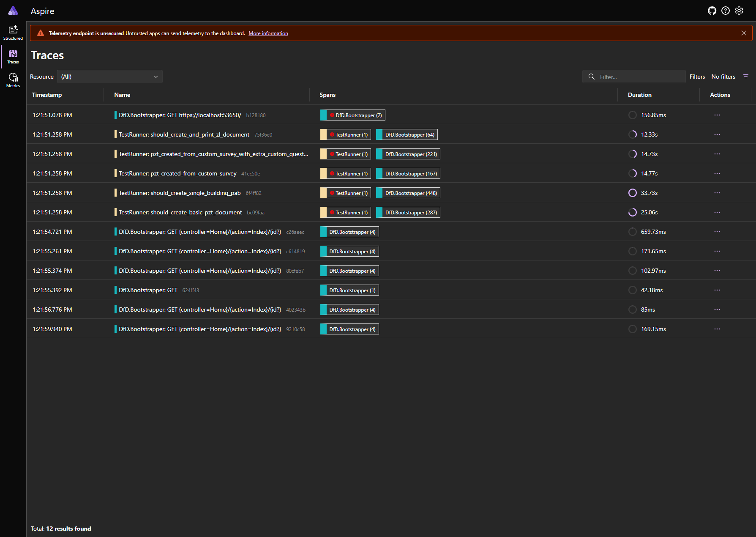
Task: Open the Traces page in sidebar
Action: click(13, 56)
